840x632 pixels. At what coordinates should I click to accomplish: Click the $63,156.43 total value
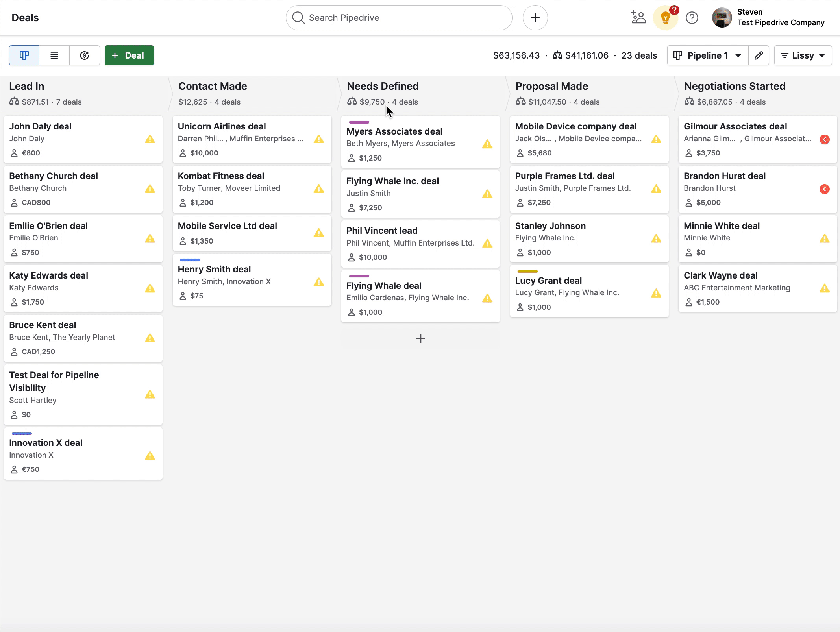516,55
